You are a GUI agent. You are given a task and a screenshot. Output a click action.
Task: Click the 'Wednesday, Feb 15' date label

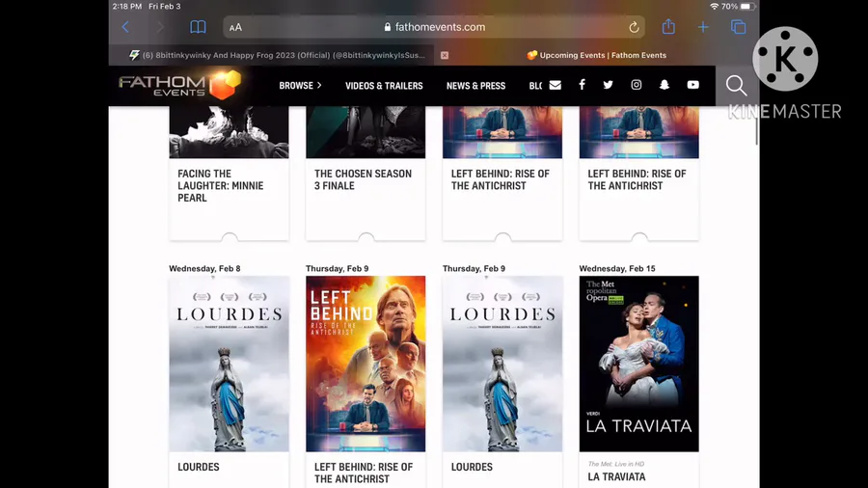pos(616,268)
